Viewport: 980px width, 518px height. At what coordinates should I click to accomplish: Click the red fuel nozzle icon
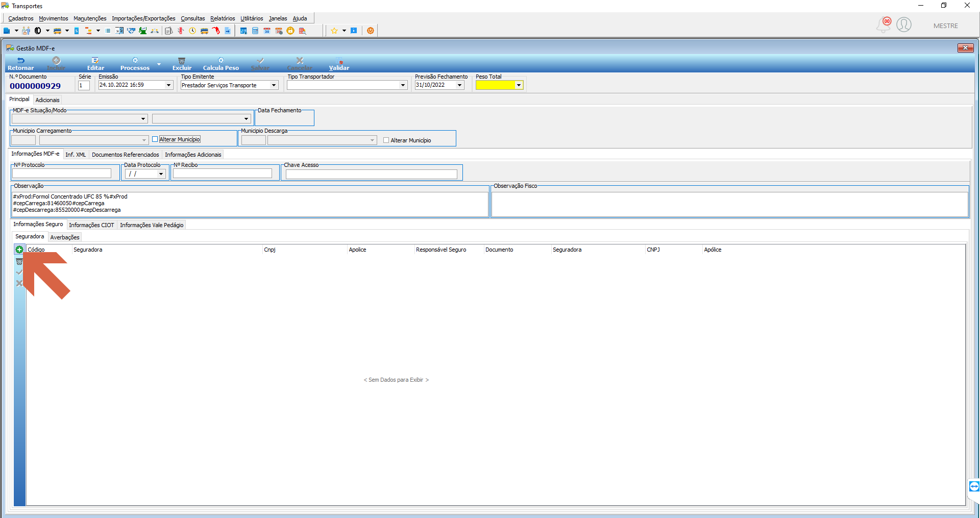(216, 31)
